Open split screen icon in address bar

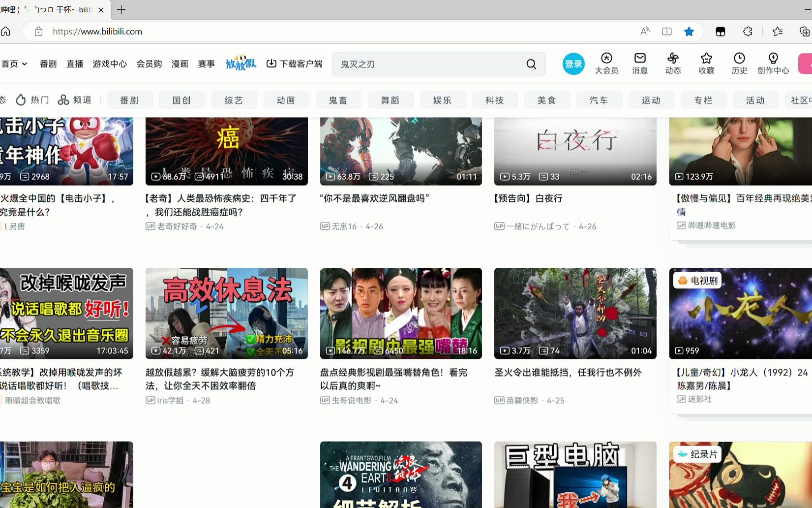(x=667, y=32)
